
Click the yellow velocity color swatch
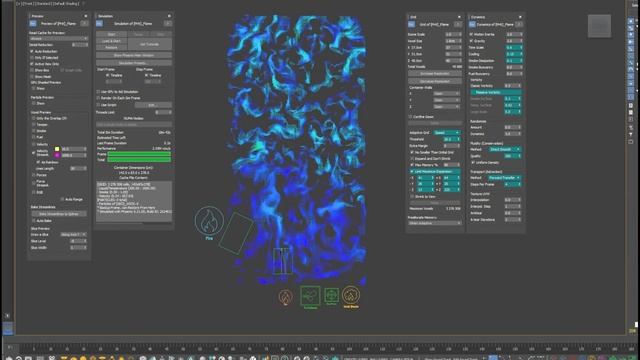[57, 149]
